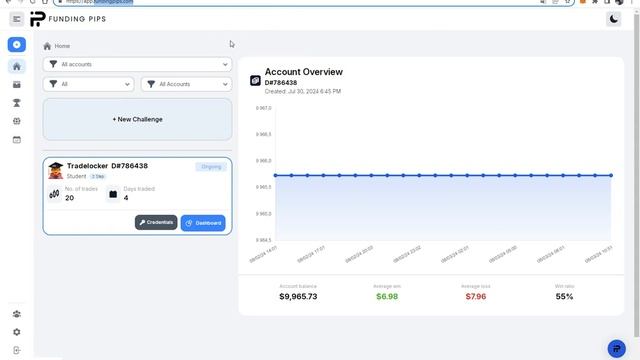Screen dimensions: 640x360
Task: Toggle the sidebar collapse menu icon
Action: click(16, 19)
